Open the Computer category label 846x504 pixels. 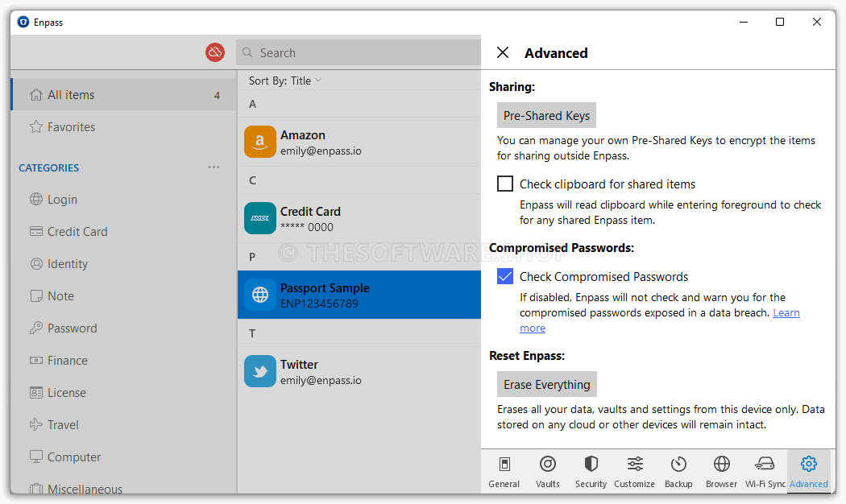[x=74, y=457]
